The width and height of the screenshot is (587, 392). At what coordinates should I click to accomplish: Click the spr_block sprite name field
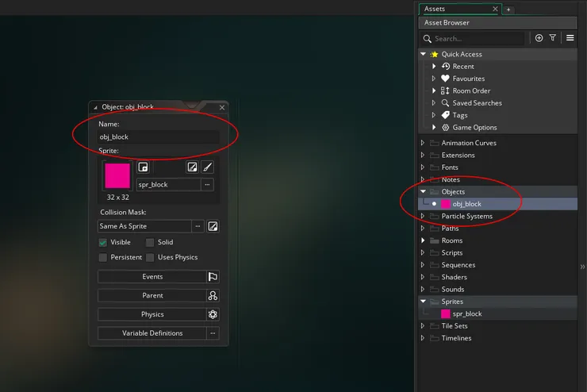(x=168, y=185)
